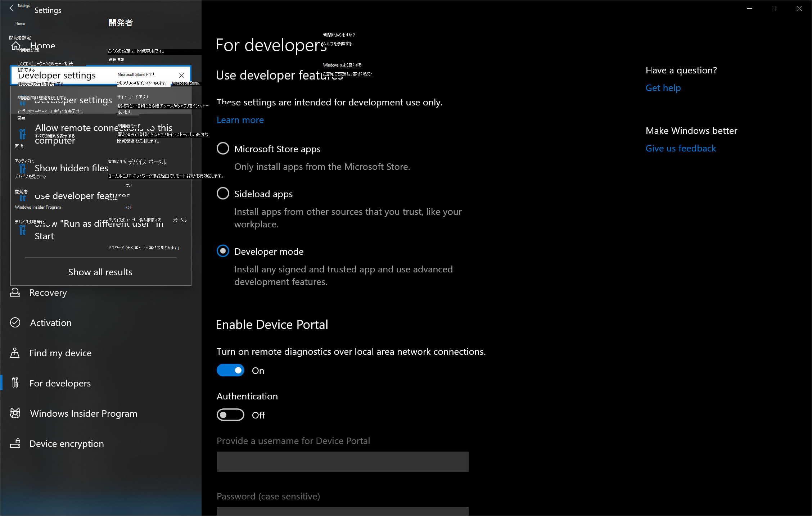Click Give us feedback link
The width and height of the screenshot is (812, 516).
point(681,148)
